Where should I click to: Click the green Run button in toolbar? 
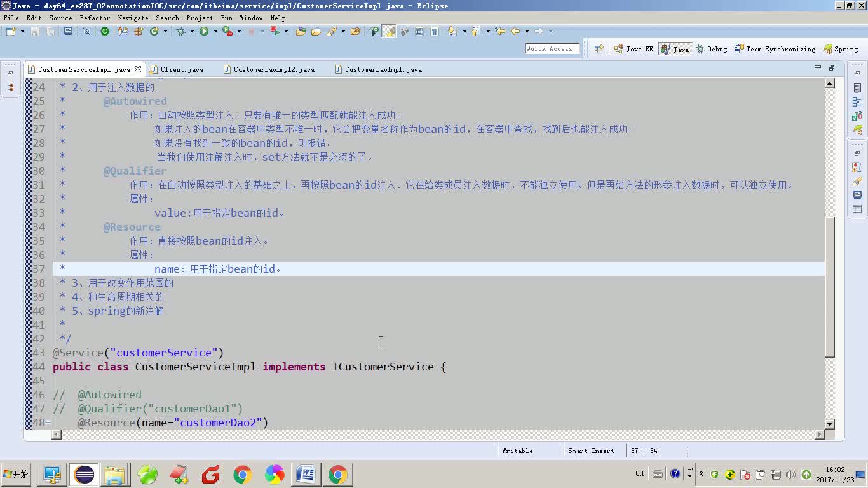click(x=204, y=31)
